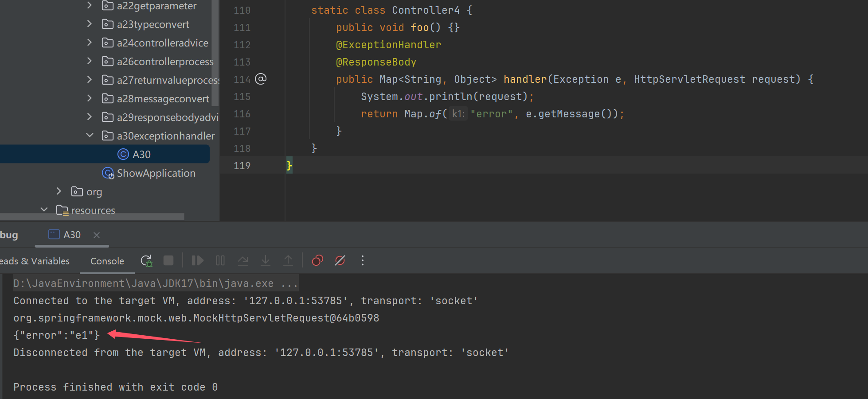
Task: Click the Step Over icon
Action: click(x=243, y=260)
